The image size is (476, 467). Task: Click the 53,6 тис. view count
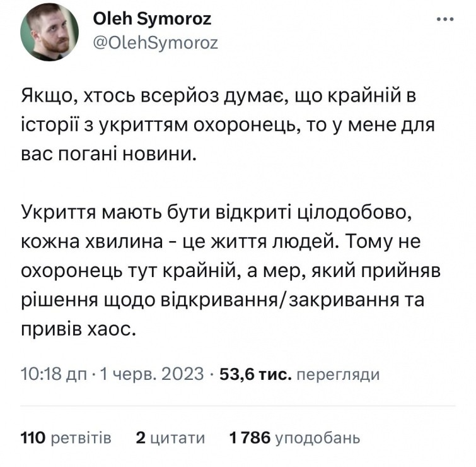click(254, 374)
